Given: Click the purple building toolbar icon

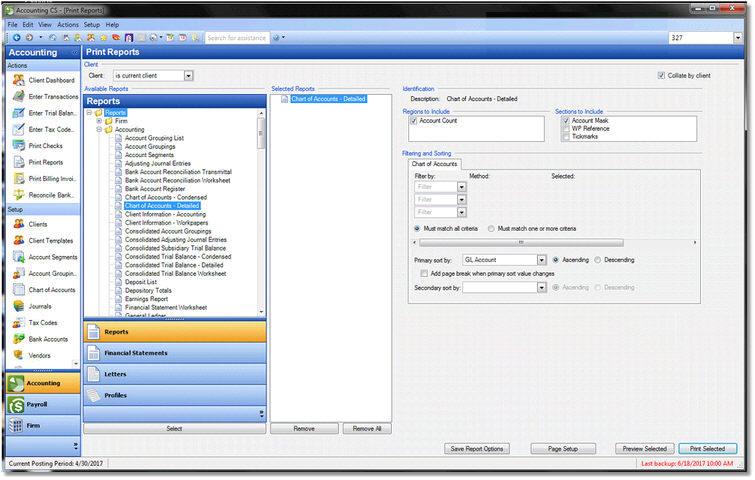Looking at the screenshot, I should tap(129, 38).
